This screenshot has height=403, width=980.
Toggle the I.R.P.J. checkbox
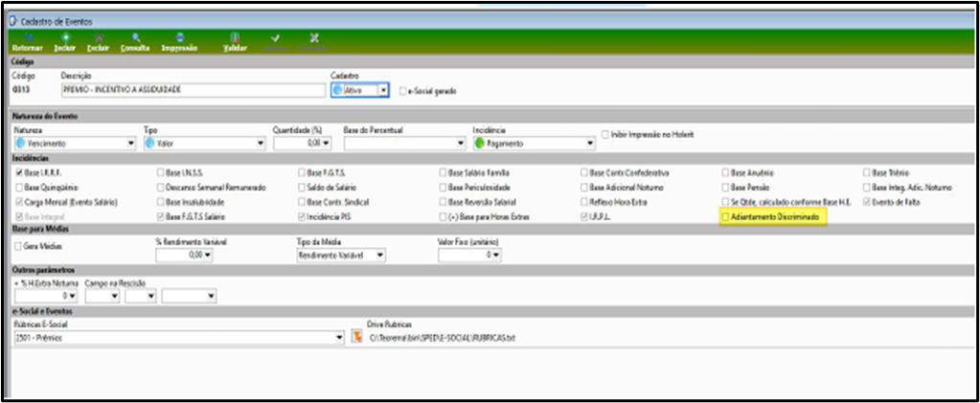(584, 216)
